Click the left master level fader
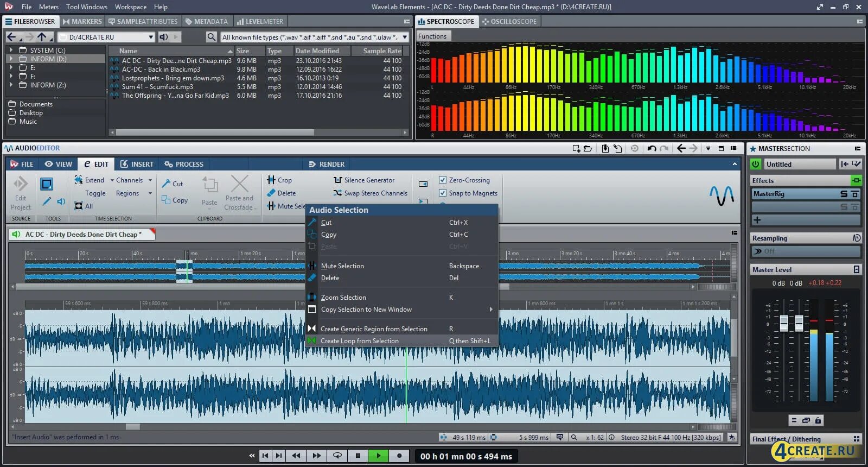 784,324
